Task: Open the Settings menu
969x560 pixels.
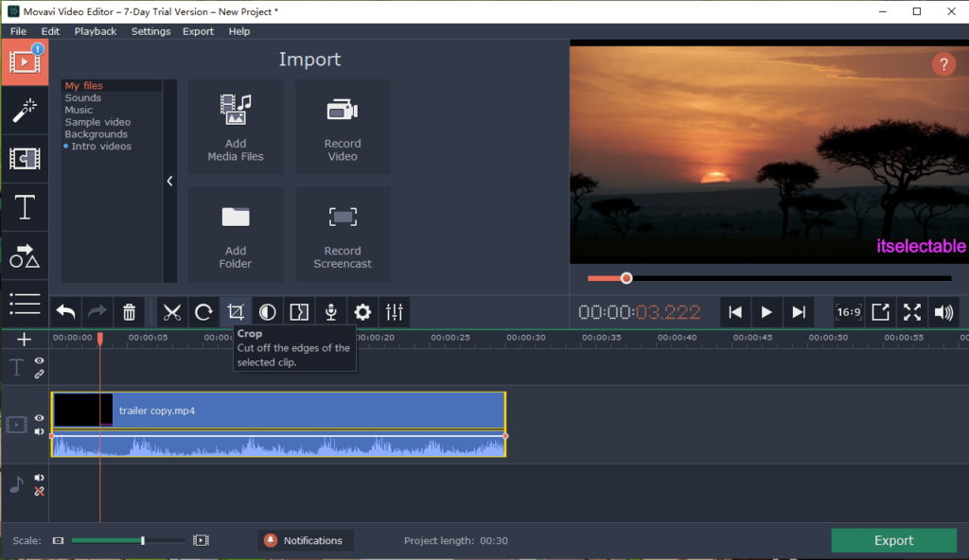Action: tap(150, 31)
